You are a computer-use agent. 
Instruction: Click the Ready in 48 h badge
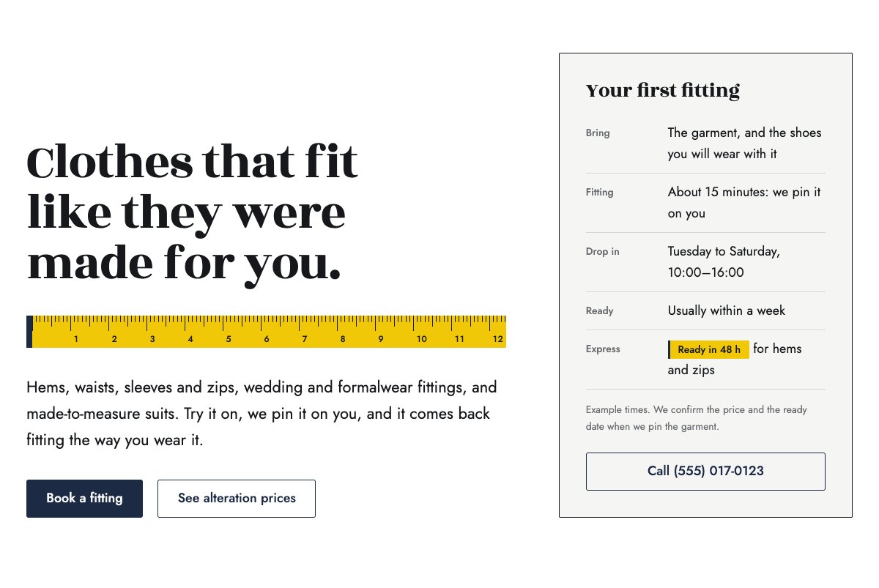[708, 350]
